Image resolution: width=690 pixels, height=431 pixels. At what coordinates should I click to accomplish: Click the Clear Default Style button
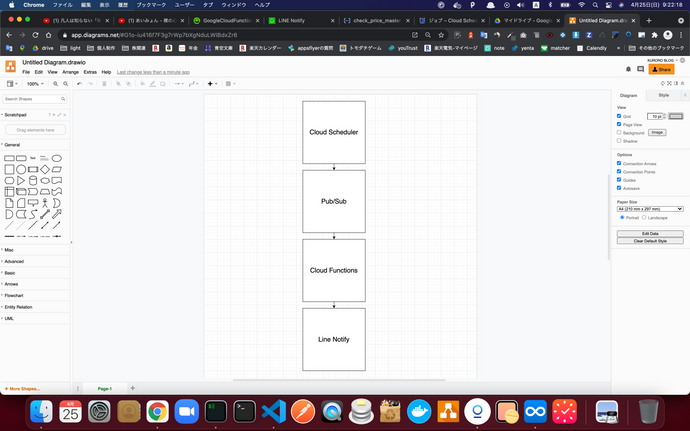pos(650,241)
